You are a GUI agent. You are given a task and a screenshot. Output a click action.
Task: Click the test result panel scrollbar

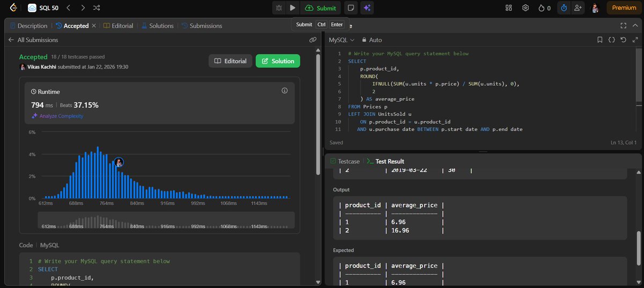638,248
